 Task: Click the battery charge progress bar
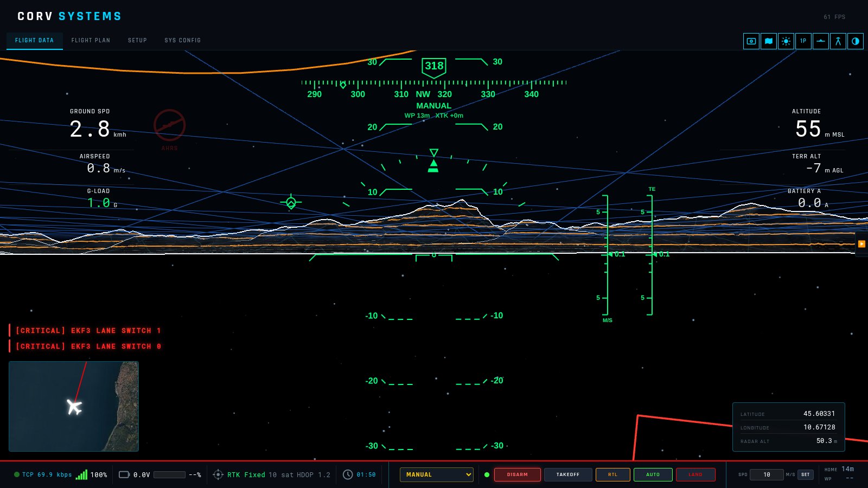169,474
